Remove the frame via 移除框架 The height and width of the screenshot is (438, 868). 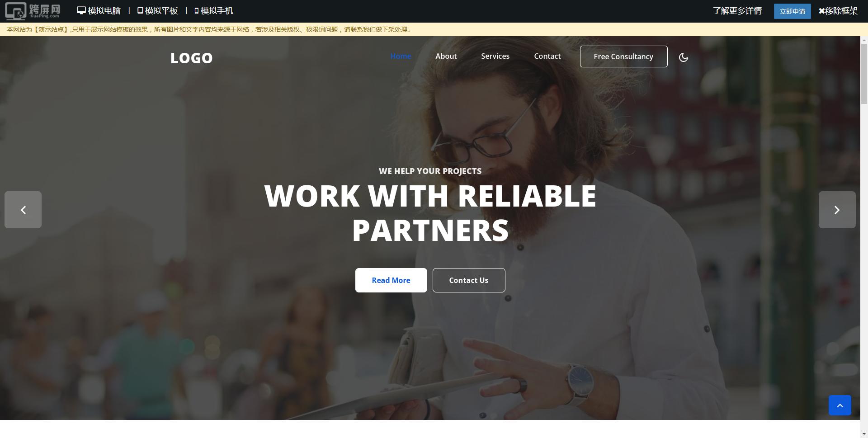pos(838,11)
